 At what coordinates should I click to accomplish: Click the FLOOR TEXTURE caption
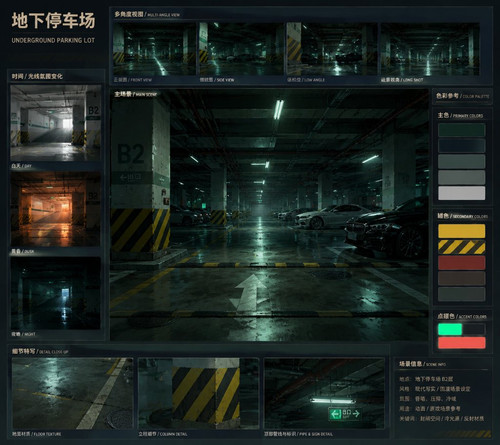37,434
